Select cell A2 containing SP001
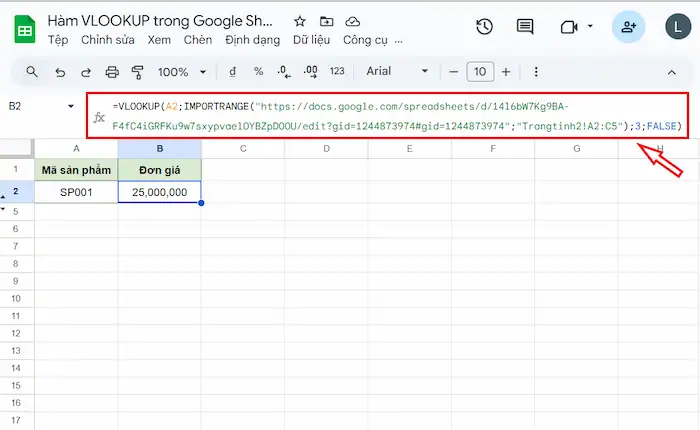The height and width of the screenshot is (430, 700). tap(76, 191)
